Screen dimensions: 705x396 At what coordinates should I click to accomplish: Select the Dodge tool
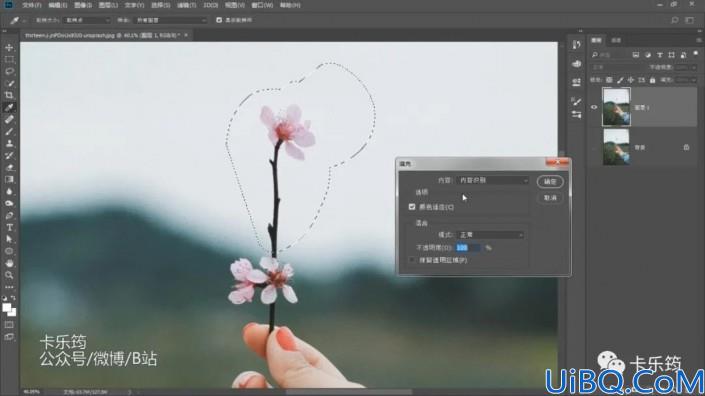(9, 204)
